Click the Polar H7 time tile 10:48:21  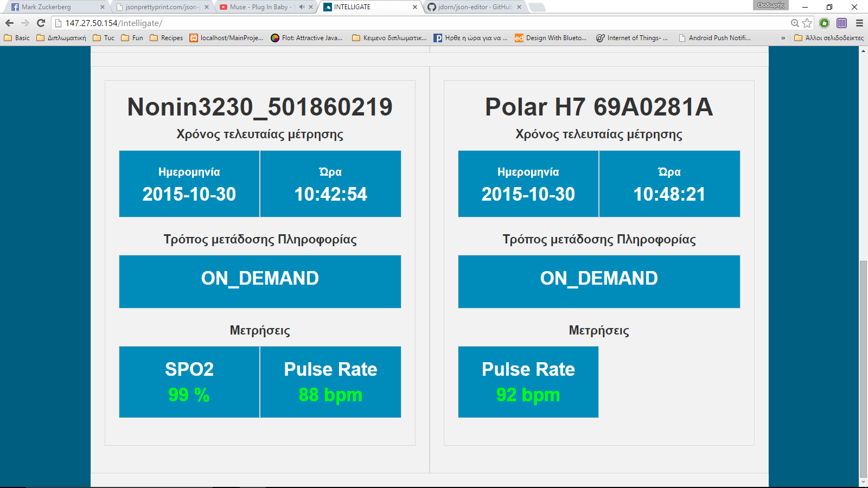[x=669, y=184]
